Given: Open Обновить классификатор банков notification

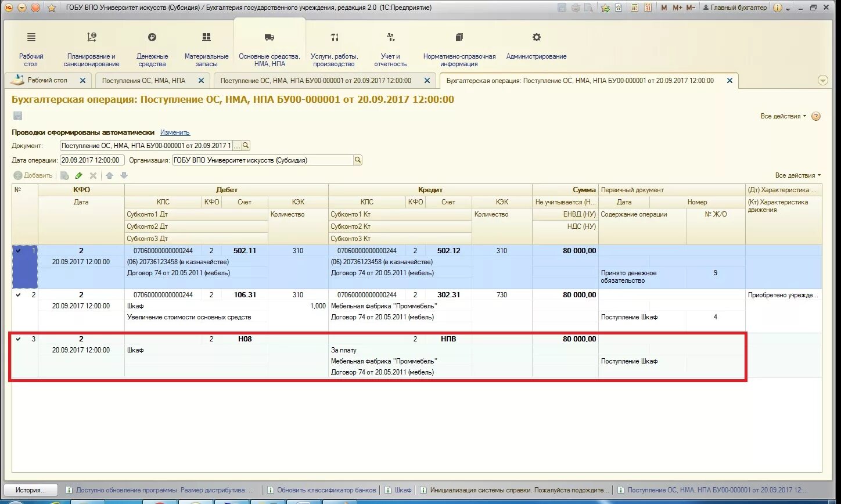Looking at the screenshot, I should (x=321, y=490).
